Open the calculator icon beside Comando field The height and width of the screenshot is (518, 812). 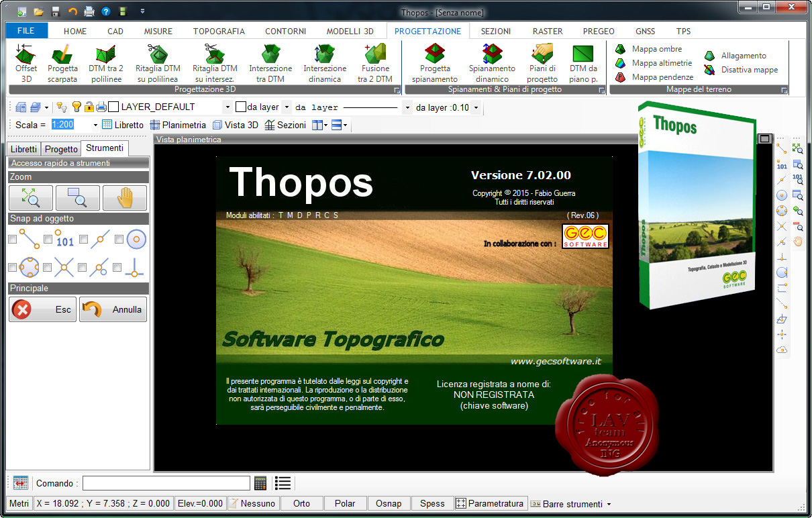(260, 483)
